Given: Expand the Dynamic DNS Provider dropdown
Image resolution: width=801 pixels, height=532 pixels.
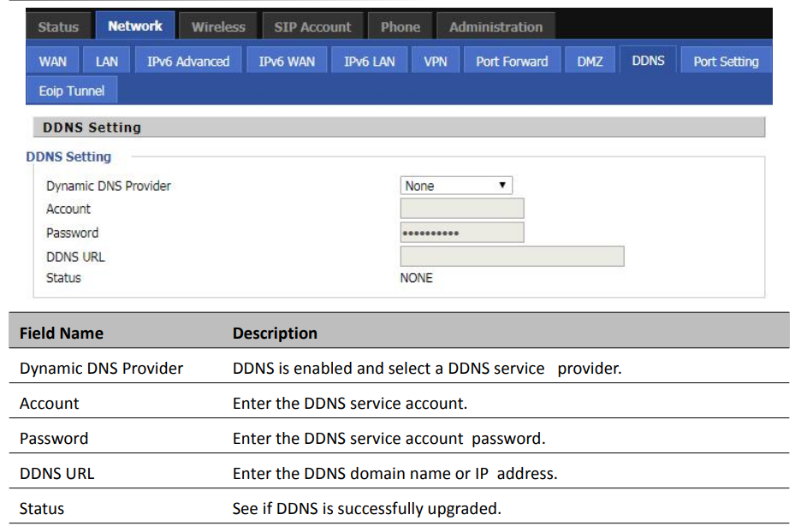Looking at the screenshot, I should pos(456,186).
